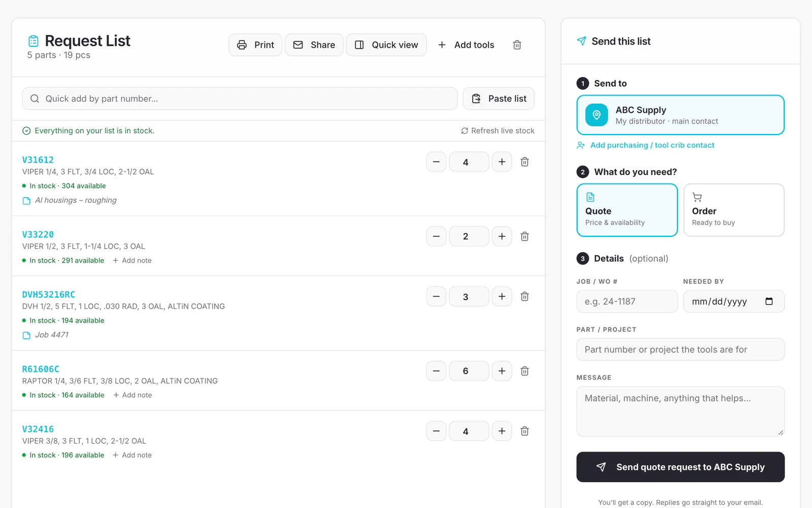Viewport: 812px width, 508px height.
Task: Decrease quantity for DVH53216RC
Action: (436, 296)
